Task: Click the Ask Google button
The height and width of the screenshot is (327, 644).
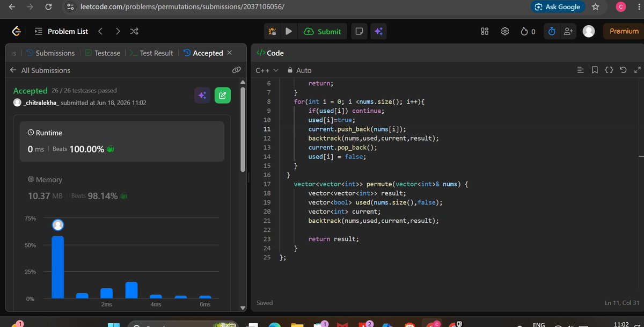Action: pos(558,7)
